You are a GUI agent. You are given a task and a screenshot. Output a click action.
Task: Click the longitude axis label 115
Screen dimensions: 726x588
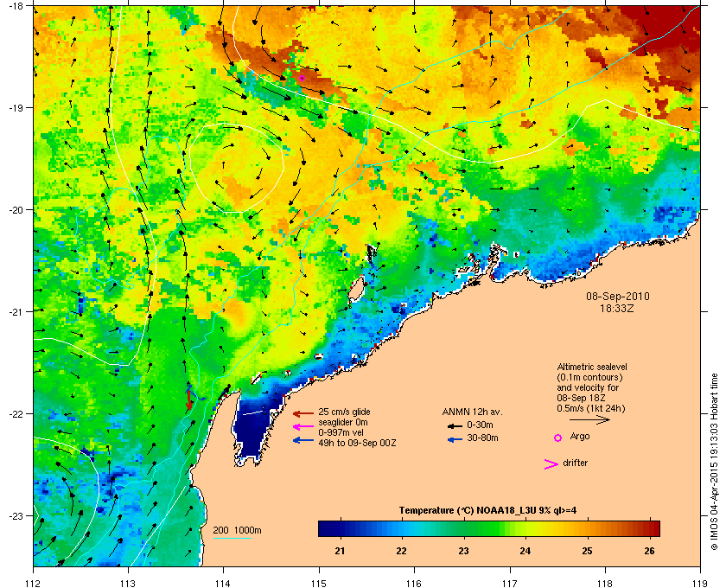pyautogui.click(x=319, y=583)
